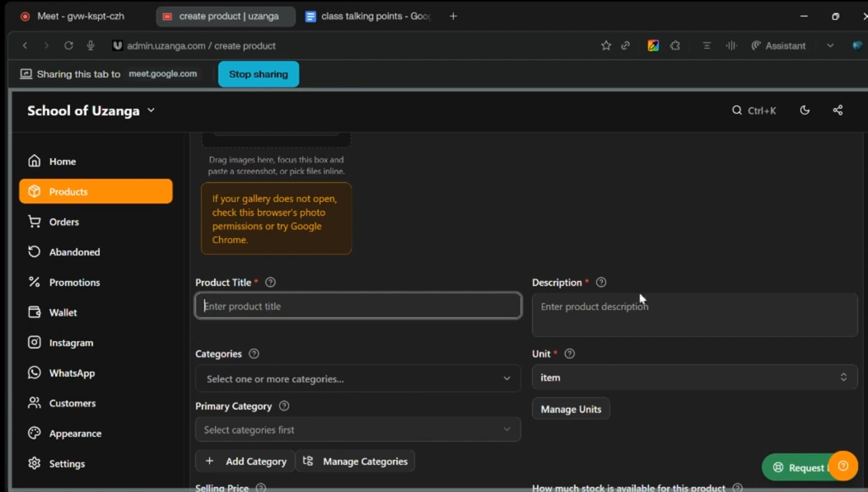Image resolution: width=868 pixels, height=492 pixels.
Task: Go to Orders in sidebar
Action: pyautogui.click(x=96, y=222)
